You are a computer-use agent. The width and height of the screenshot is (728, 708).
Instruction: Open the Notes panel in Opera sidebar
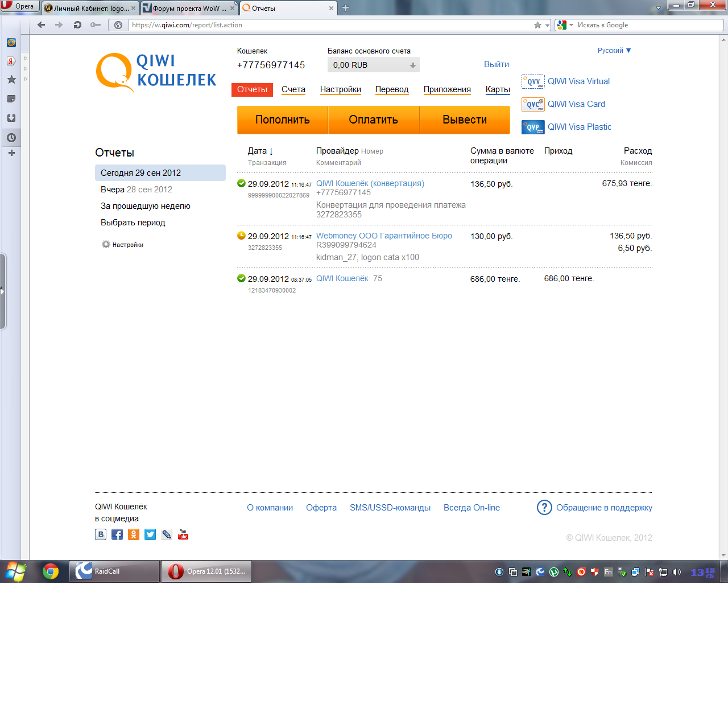[11, 99]
